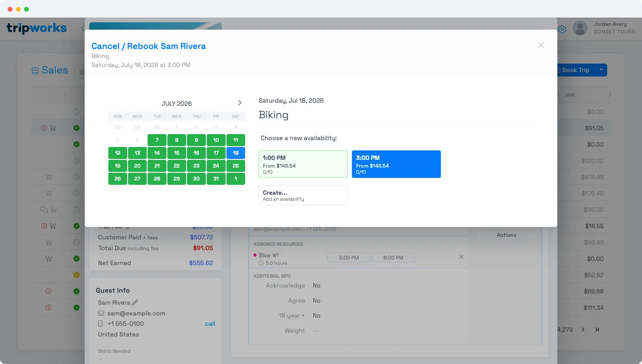642x364 pixels.
Task: Click green check in $0.00 row below $91.05
Action: (x=76, y=144)
